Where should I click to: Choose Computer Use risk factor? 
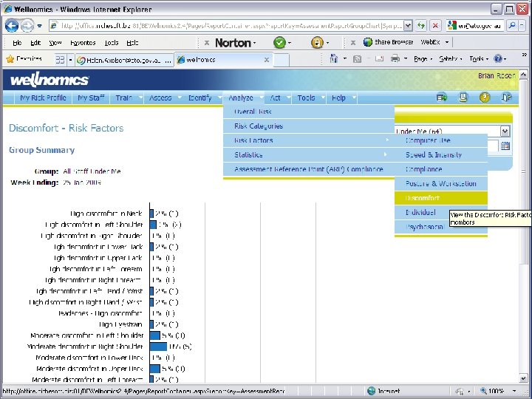click(440, 140)
